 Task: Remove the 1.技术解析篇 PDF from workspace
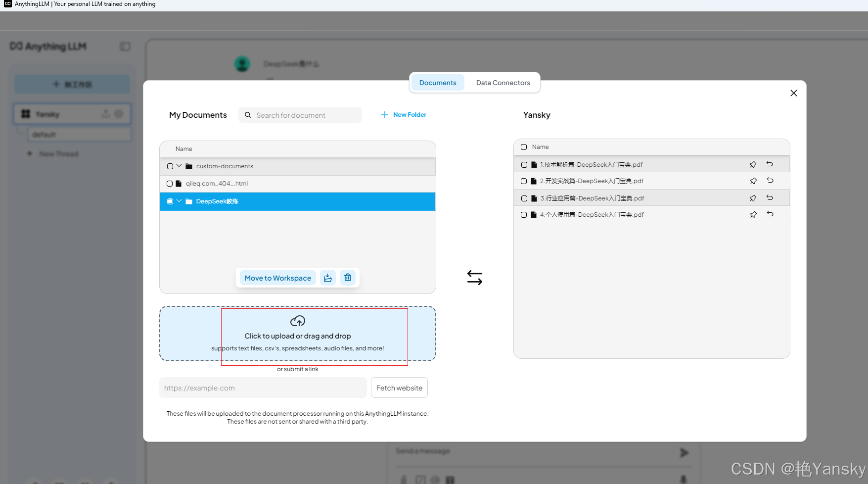tap(770, 164)
